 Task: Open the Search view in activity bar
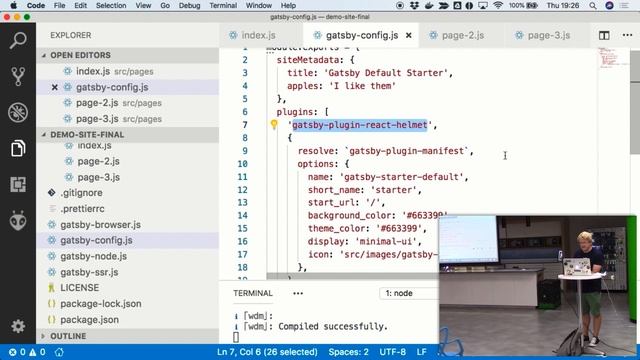click(x=18, y=40)
